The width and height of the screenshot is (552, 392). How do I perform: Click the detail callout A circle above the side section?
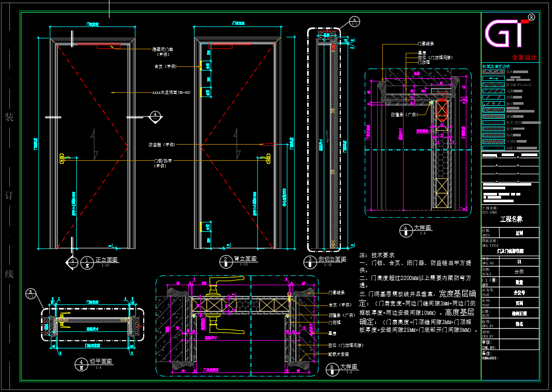point(354,21)
